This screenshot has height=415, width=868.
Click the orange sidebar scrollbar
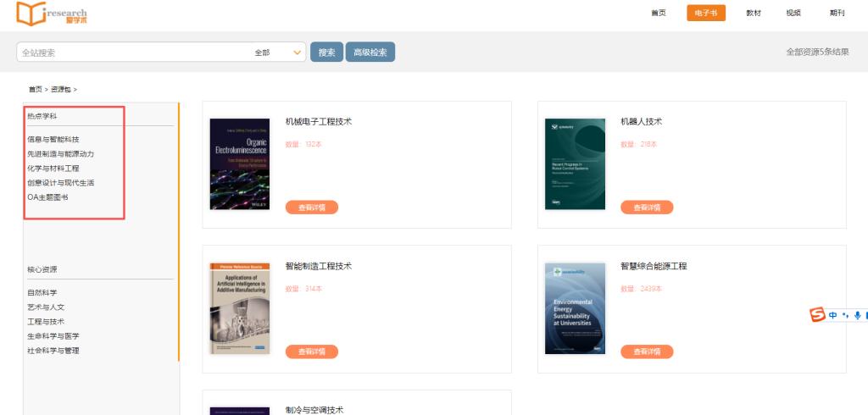[x=179, y=231]
